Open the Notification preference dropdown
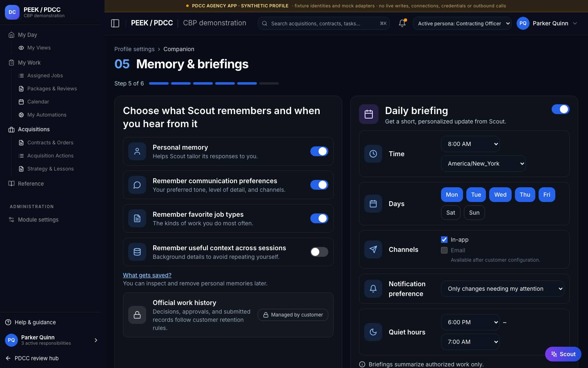Screen dimensions: 588x368 point(503,289)
